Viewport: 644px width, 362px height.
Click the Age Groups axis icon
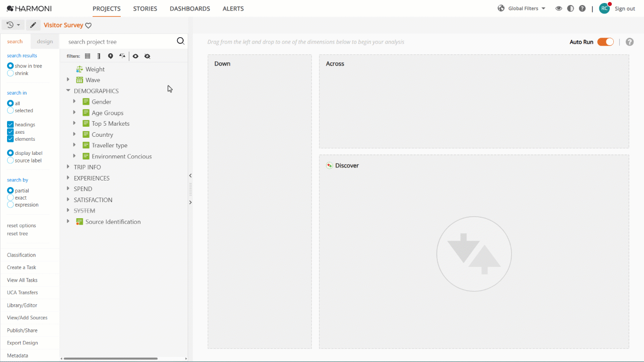(86, 113)
